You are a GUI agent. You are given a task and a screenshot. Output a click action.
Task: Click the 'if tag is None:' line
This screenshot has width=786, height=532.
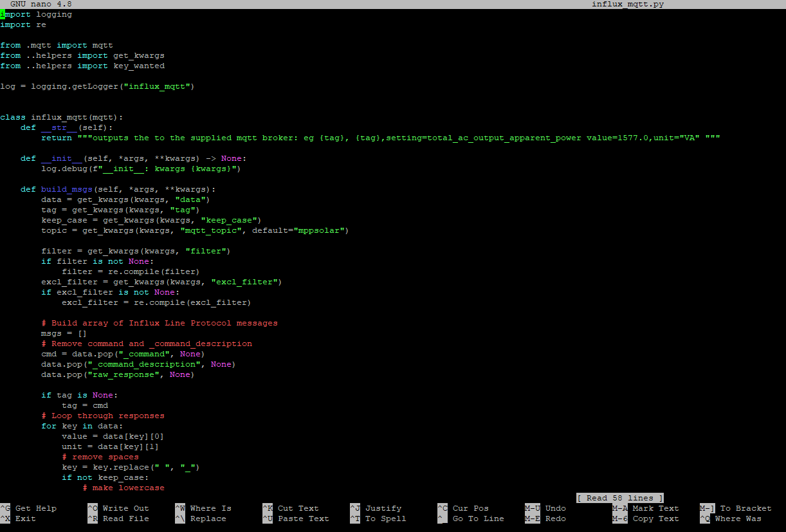coord(80,395)
